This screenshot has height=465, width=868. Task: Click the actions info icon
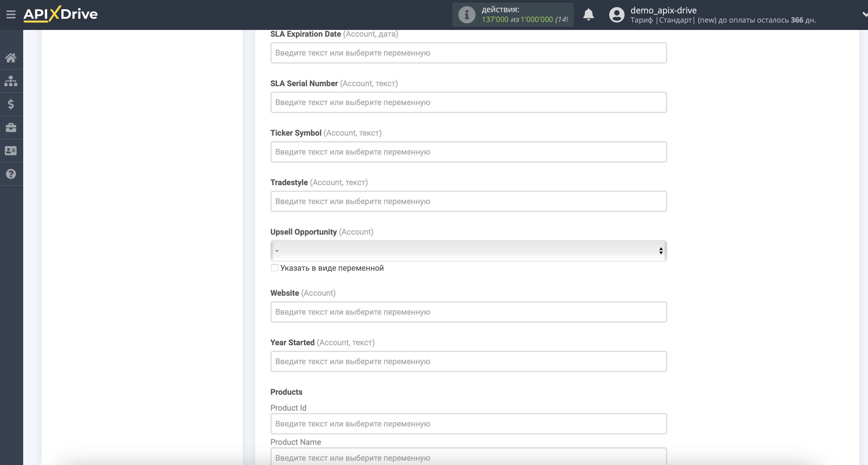(467, 14)
